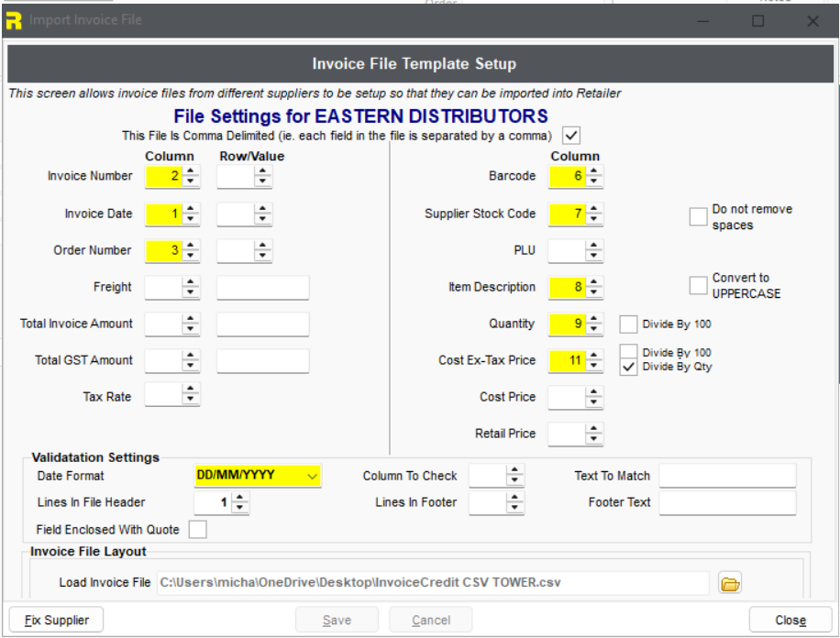
Task: Toggle the comma delimited file checkbox
Action: click(x=571, y=136)
